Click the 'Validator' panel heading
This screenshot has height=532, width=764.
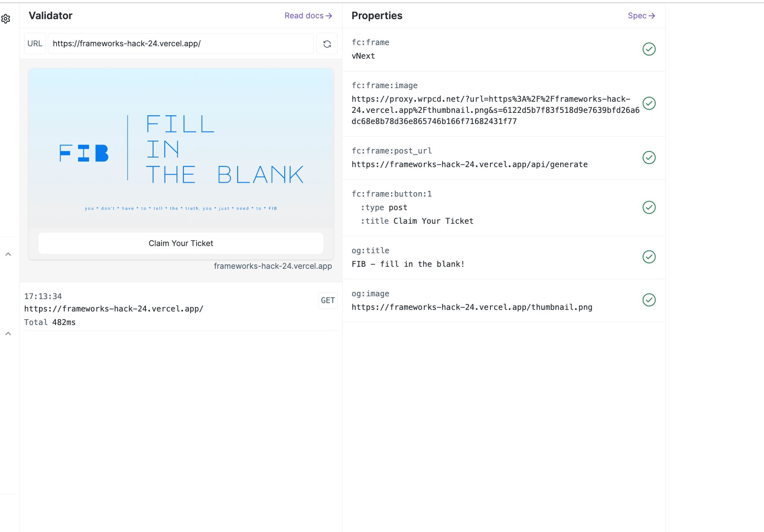tap(51, 16)
